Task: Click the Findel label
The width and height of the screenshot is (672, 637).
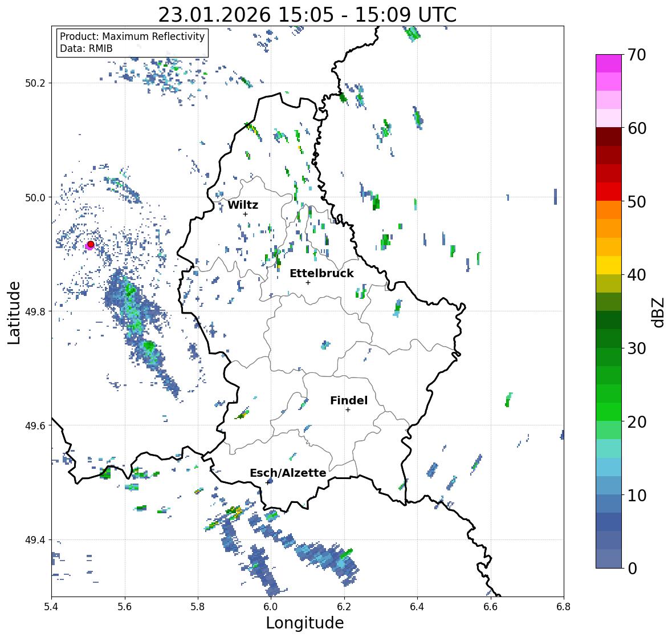Action: pyautogui.click(x=349, y=400)
